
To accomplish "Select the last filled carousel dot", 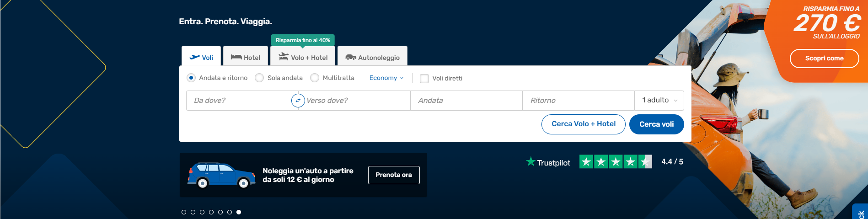I will [239, 212].
